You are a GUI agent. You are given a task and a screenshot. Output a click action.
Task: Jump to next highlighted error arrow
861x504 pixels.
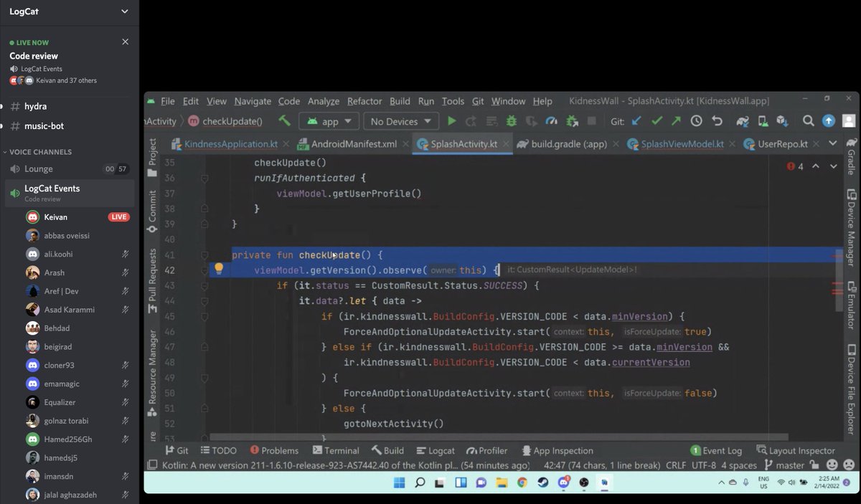833,166
